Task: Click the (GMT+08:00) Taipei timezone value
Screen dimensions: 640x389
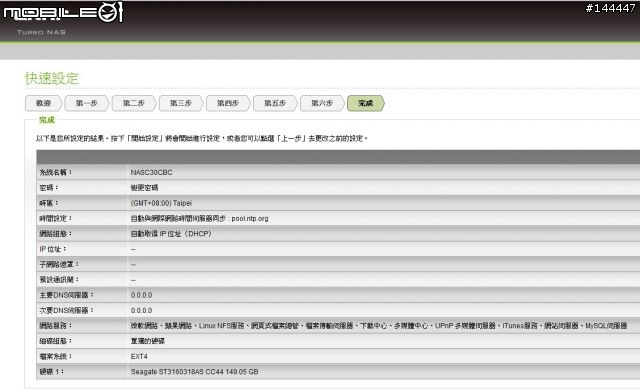Action: tap(161, 203)
